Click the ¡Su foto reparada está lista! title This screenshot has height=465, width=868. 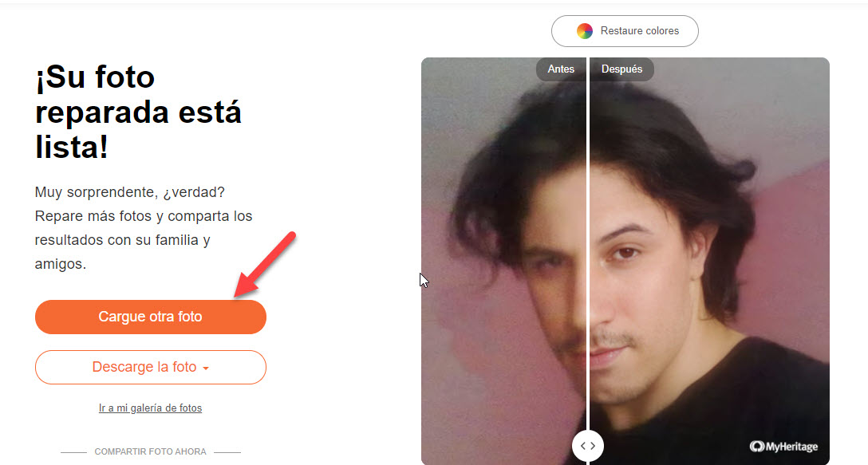point(138,112)
